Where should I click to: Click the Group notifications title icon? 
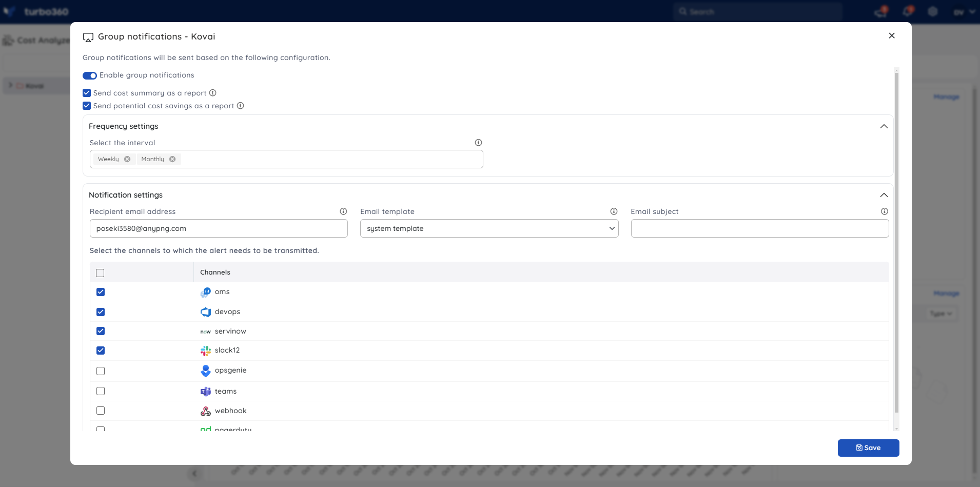coord(88,37)
